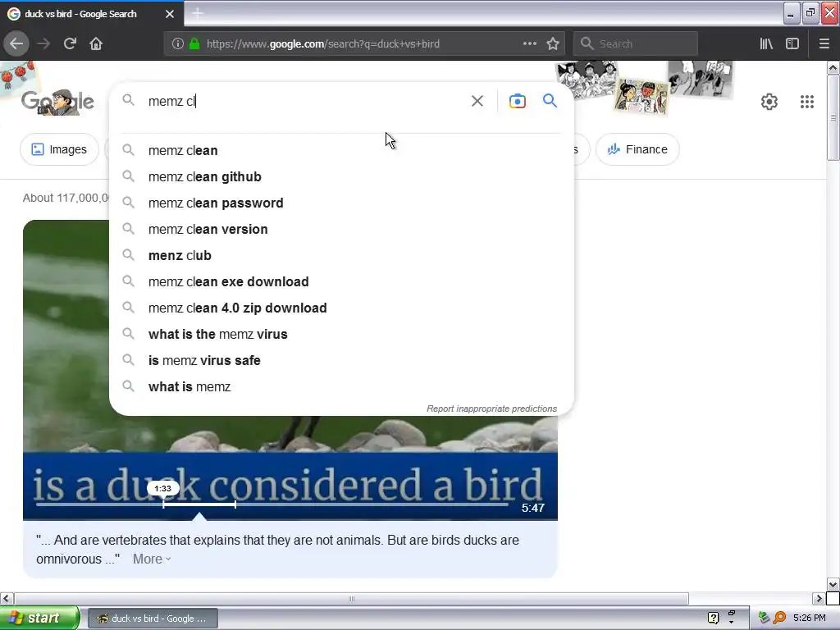
Task: Choose 'what is the memz virus' suggestion
Action: 341,335
